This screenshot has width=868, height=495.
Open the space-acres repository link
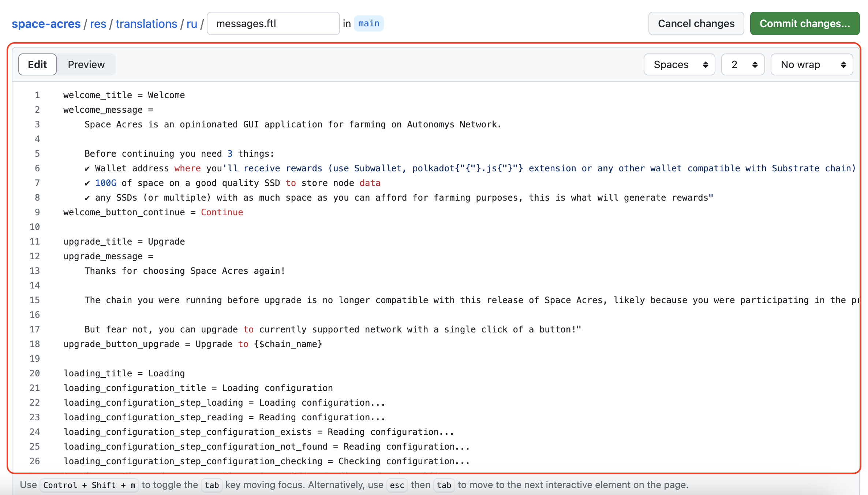(x=46, y=24)
